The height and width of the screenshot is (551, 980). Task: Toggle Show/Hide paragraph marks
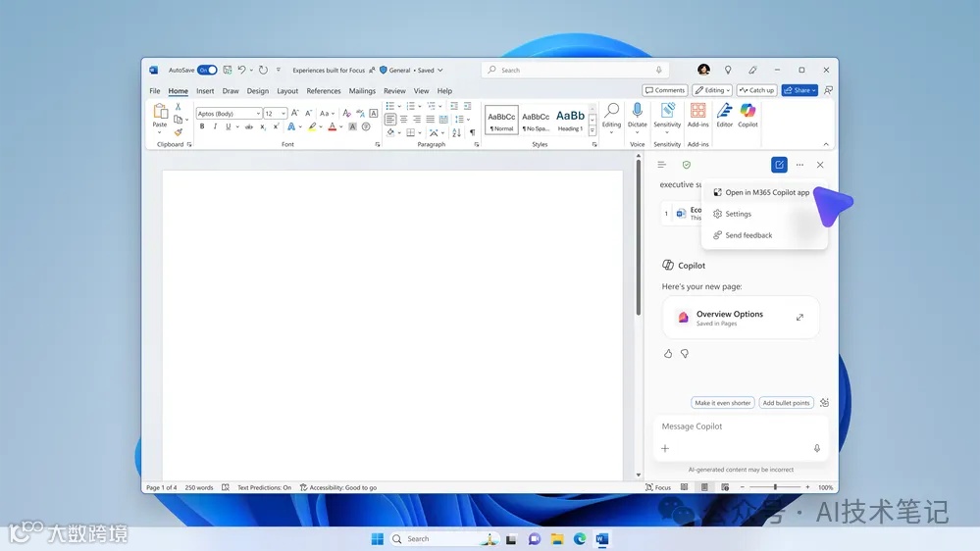[473, 132]
